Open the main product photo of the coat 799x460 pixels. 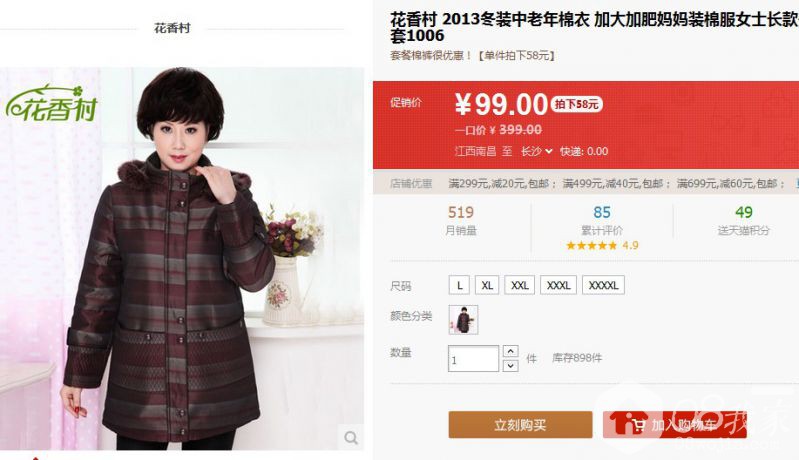tap(182, 258)
